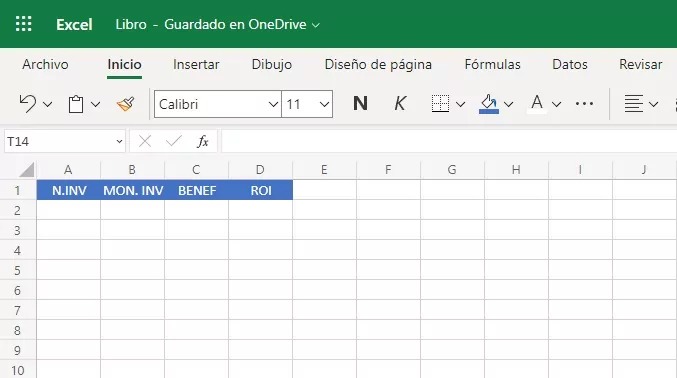Select column E header
This screenshot has width=677, height=378.
point(324,170)
